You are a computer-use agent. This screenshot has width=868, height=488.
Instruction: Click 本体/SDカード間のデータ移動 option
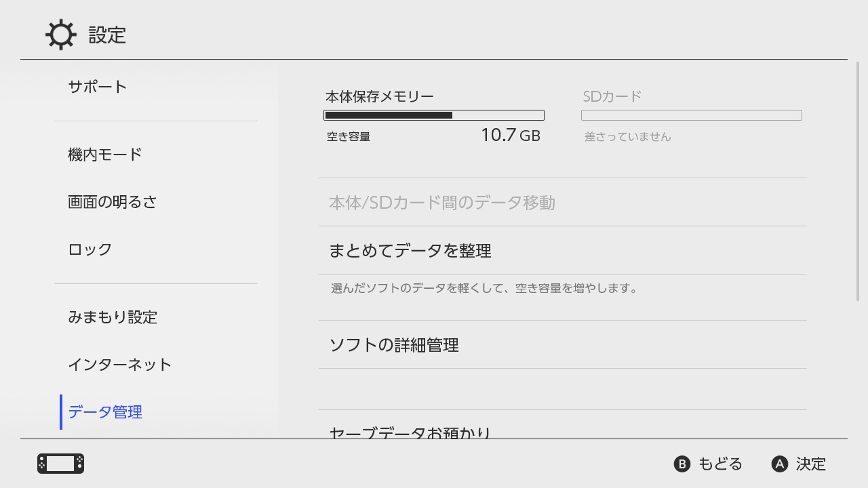coord(442,203)
